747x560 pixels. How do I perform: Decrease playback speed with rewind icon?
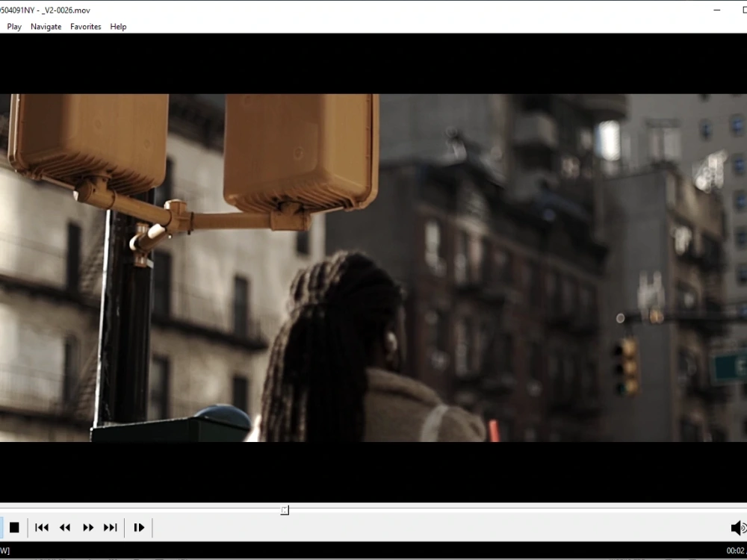pos(65,528)
